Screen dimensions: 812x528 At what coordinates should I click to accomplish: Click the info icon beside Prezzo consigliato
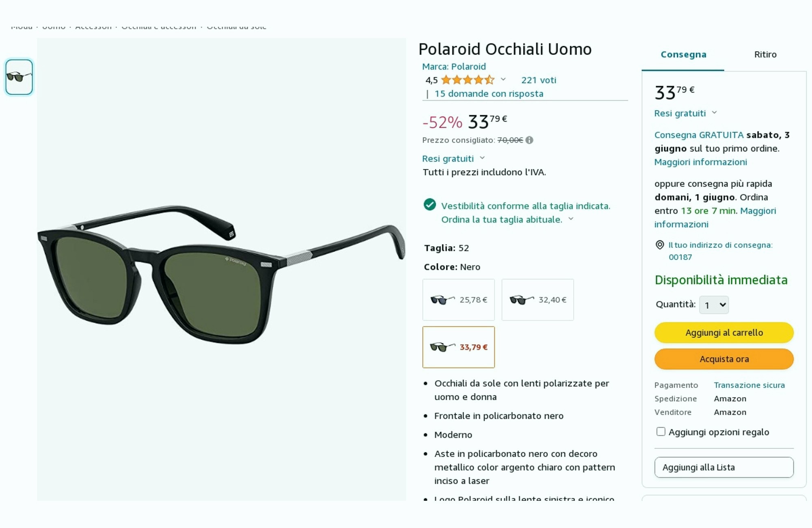[529, 140]
